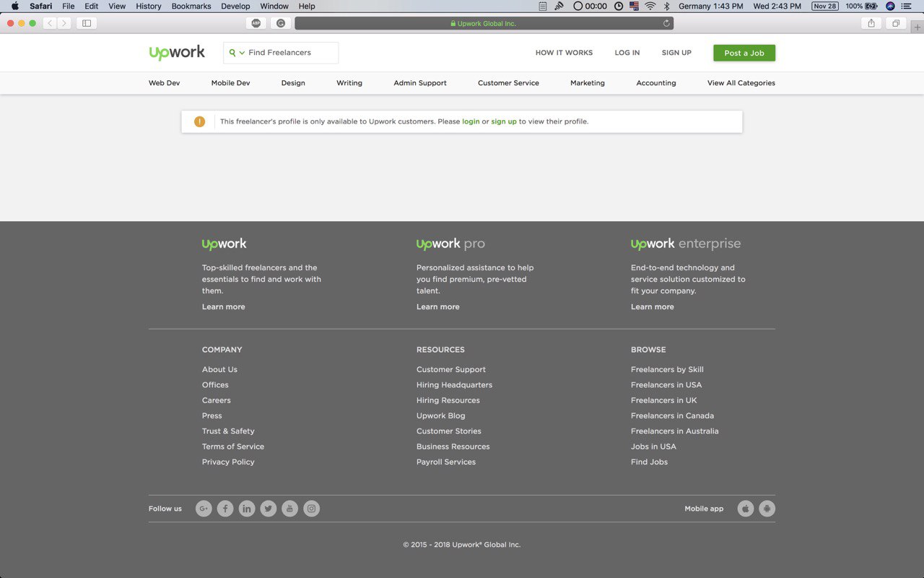924x578 pixels.
Task: Open the Twitter social icon
Action: (269, 509)
